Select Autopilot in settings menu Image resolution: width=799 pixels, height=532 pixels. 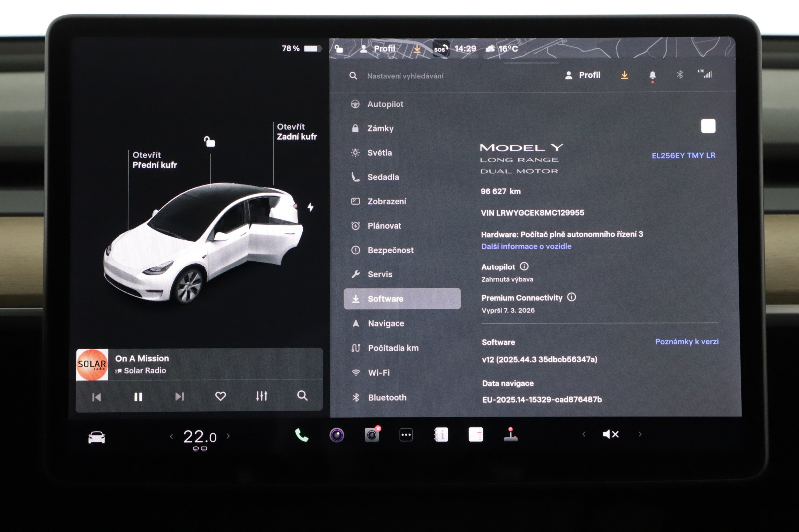385,104
